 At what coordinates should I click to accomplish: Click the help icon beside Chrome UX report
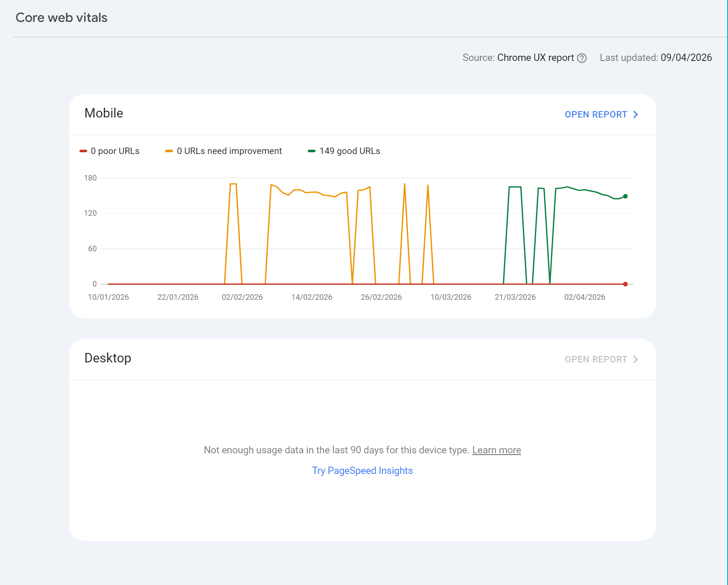point(582,58)
